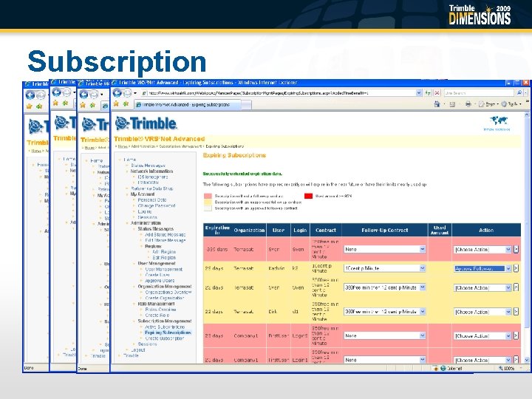Open Follow-Up Contract dropdown in Kathrin row
The image size is (532, 399).
click(423, 268)
